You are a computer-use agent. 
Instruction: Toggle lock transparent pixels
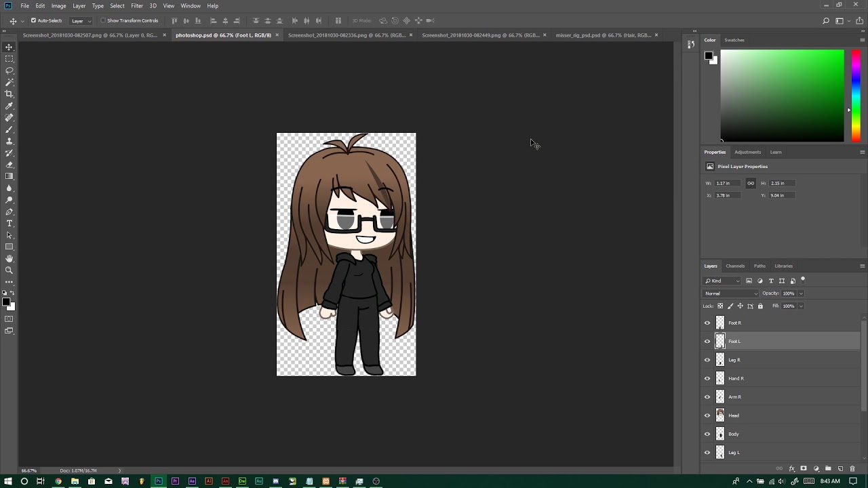(x=720, y=306)
